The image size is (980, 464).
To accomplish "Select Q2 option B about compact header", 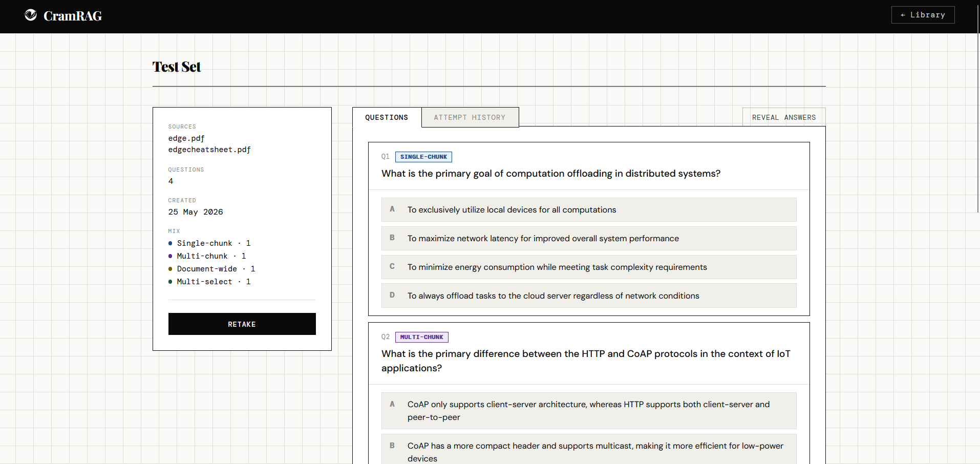I will coord(589,449).
